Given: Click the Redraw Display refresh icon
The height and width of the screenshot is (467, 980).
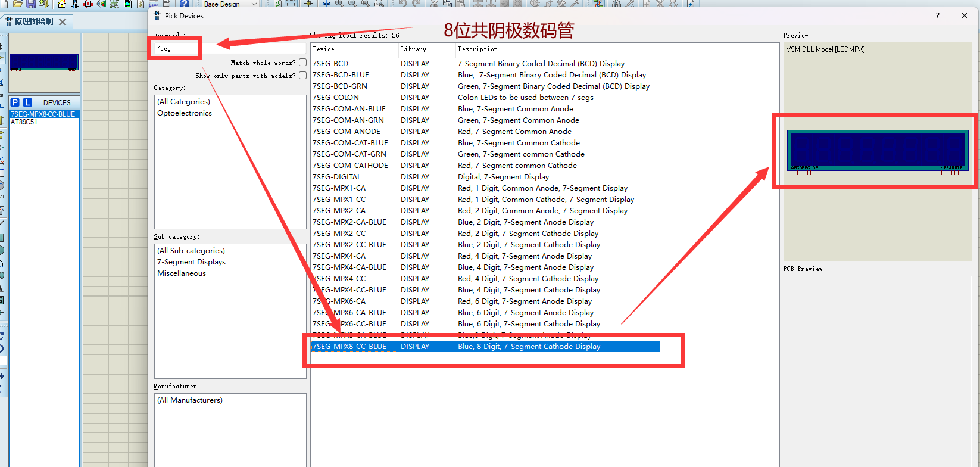Looking at the screenshot, I should coord(278,4).
